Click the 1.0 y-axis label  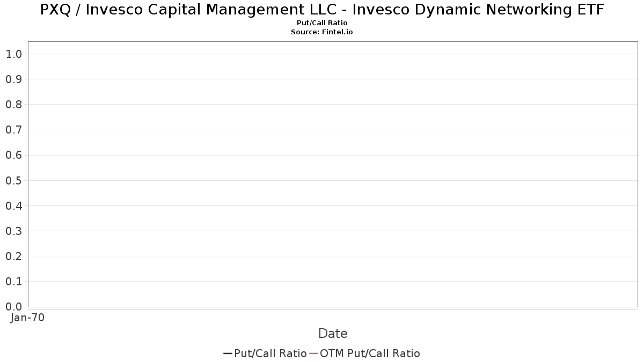(x=14, y=54)
